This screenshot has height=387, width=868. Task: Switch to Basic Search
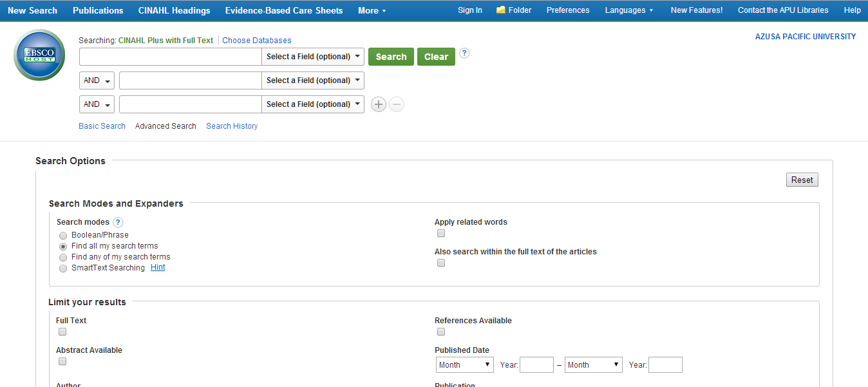click(102, 126)
